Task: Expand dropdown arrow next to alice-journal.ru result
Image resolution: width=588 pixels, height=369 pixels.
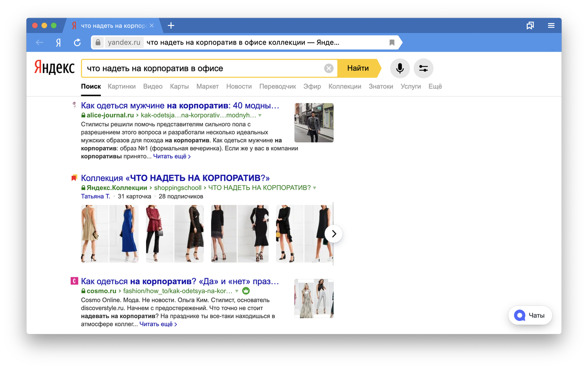Action: 260,116
